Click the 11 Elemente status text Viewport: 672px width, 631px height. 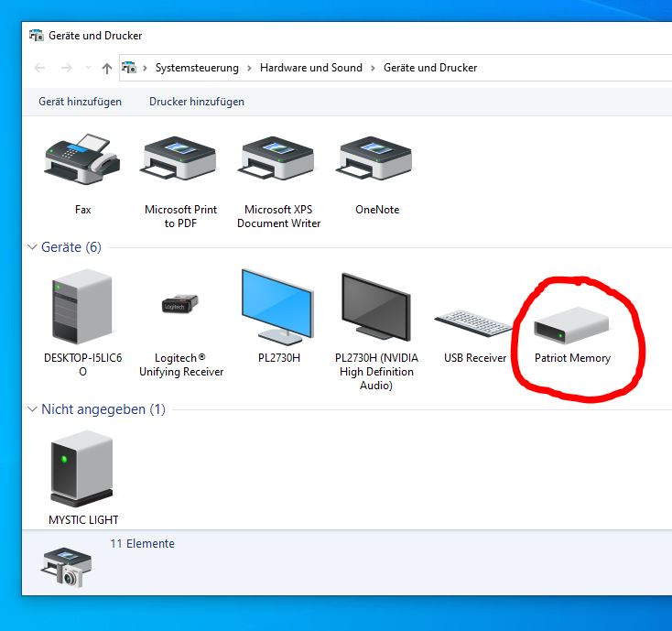(x=142, y=544)
